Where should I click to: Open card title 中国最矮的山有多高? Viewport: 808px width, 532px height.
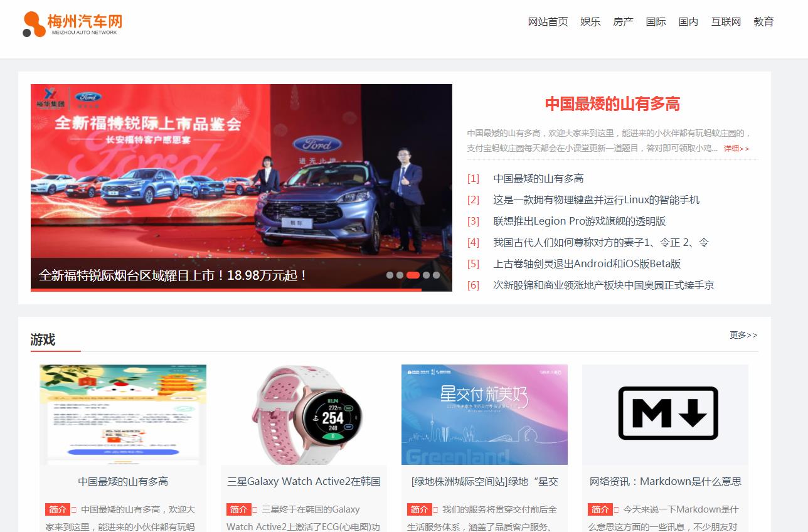point(123,481)
